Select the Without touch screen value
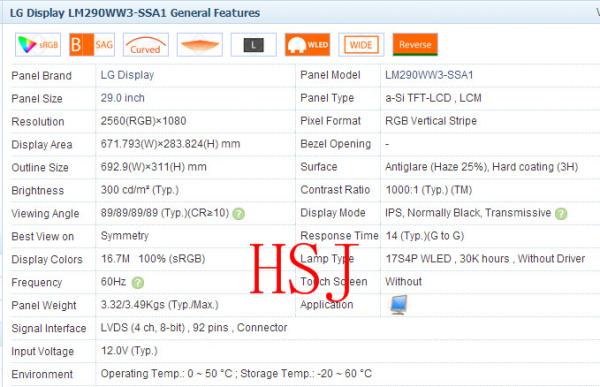The width and height of the screenshot is (600, 387). click(x=403, y=282)
